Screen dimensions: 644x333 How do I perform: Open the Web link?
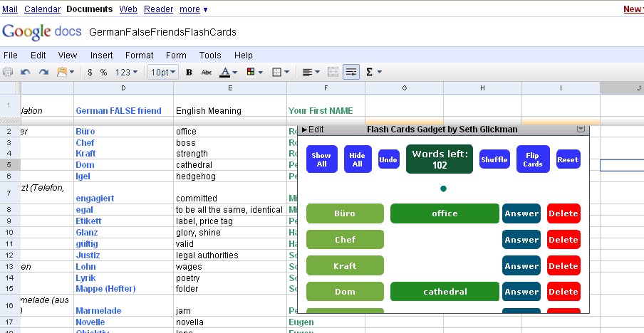(128, 9)
